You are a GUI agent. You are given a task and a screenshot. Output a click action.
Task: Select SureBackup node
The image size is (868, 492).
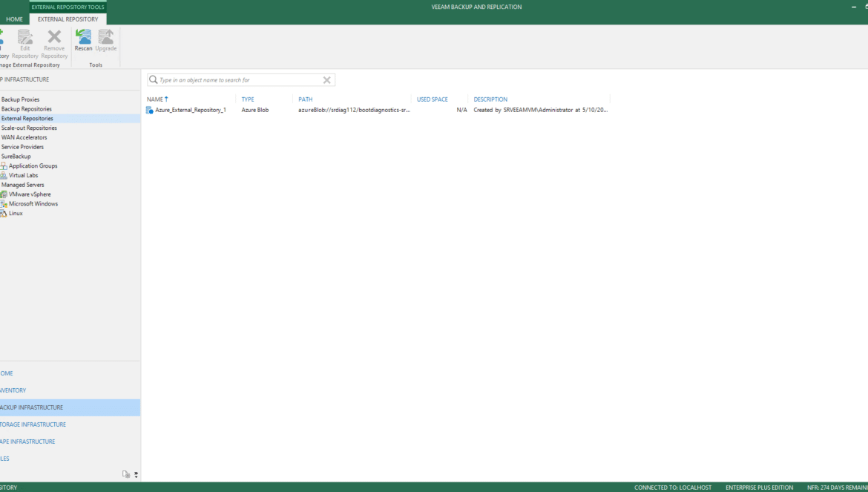(x=16, y=156)
